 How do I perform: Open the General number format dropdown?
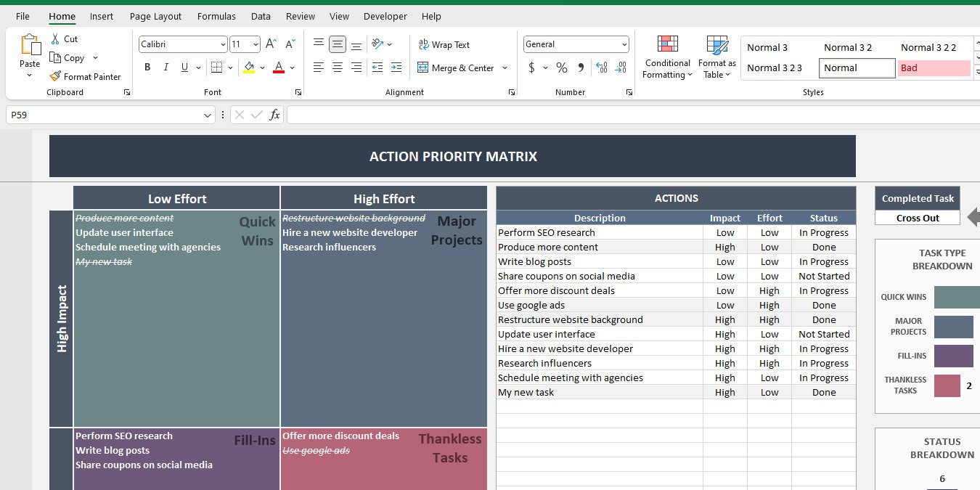click(x=624, y=44)
